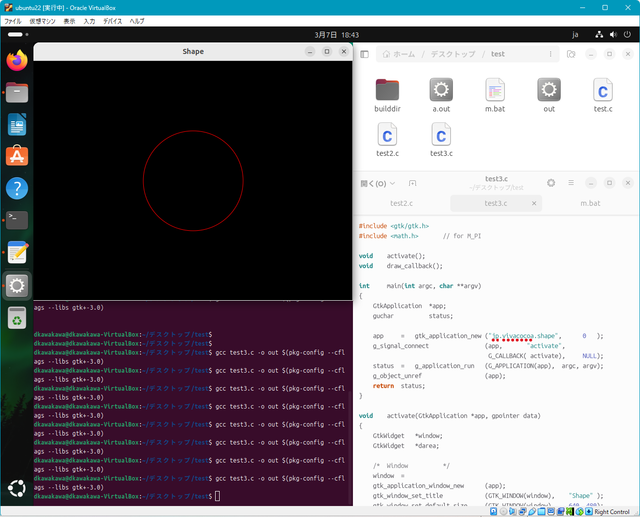
Task: Select the test.c source file
Action: point(602,91)
